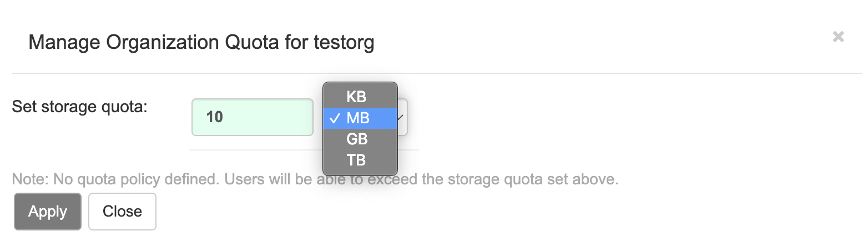Viewport: 868px width, 241px height.
Task: Click the checkmark beside MB
Action: pos(335,118)
